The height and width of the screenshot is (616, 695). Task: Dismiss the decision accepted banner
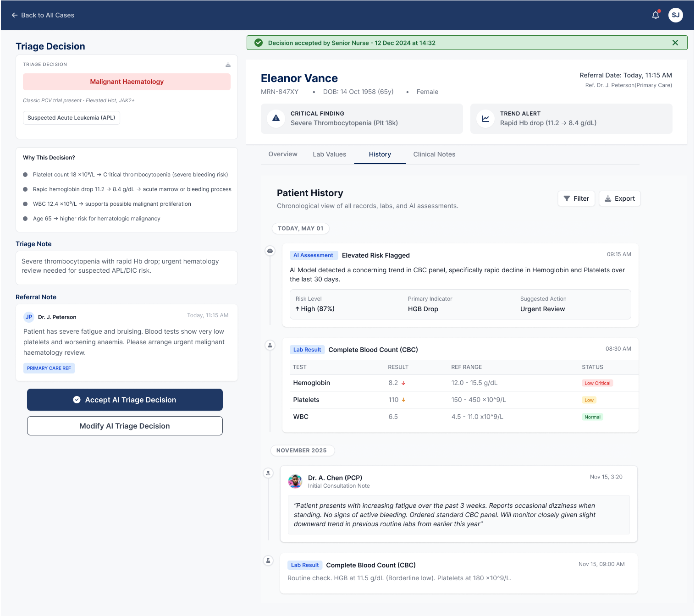[675, 43]
